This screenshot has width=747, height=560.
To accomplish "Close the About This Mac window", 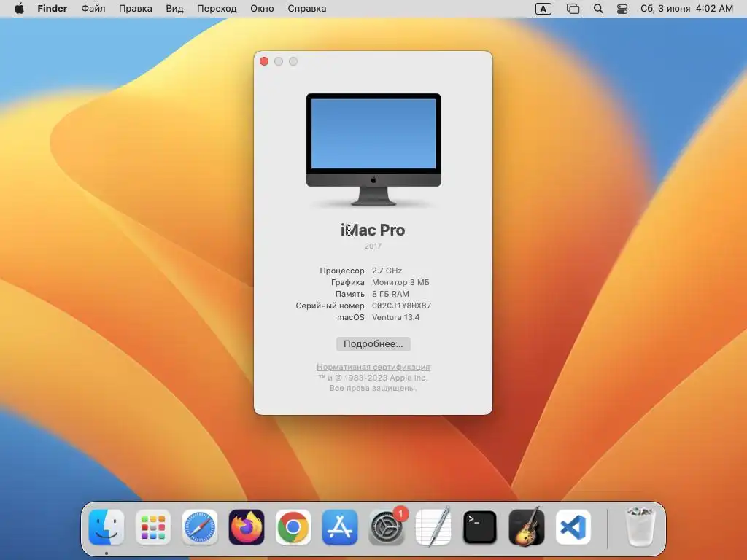I will click(x=264, y=61).
